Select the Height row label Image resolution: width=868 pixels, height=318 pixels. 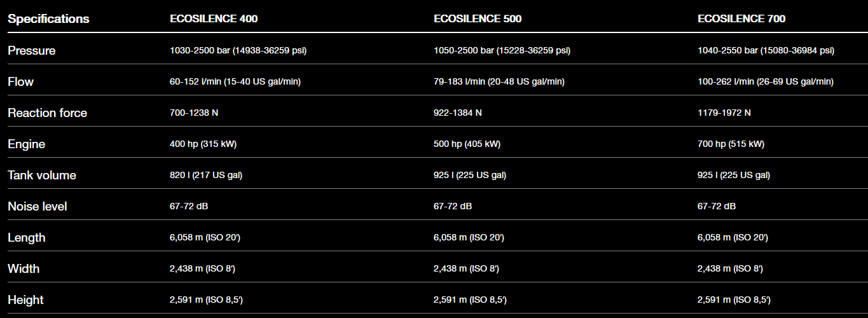(25, 300)
